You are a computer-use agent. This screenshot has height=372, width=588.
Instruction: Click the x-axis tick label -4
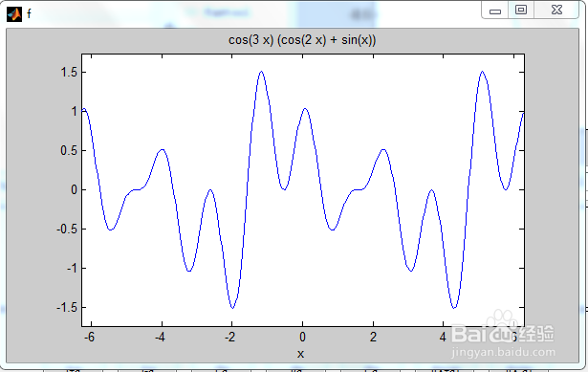coord(160,338)
